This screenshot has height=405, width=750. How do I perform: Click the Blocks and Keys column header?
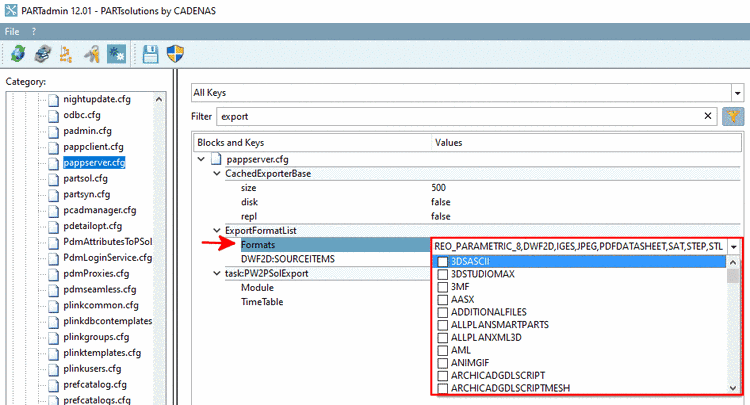pyautogui.click(x=312, y=142)
